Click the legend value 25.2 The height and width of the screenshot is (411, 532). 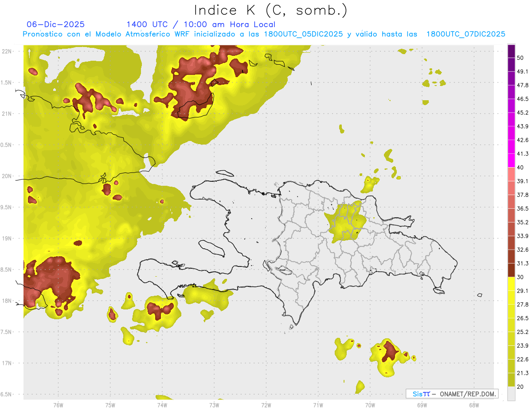(x=523, y=332)
